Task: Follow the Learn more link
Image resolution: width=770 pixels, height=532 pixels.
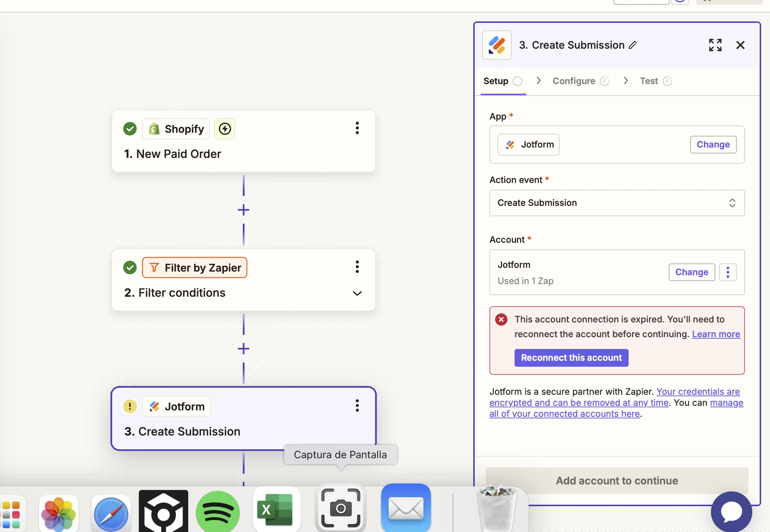Action: click(716, 334)
